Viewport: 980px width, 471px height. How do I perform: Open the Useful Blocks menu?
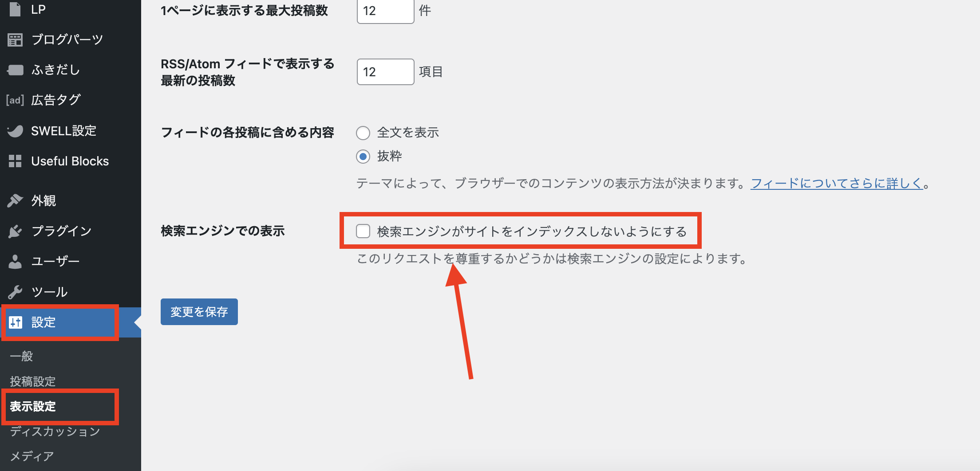[x=70, y=161]
